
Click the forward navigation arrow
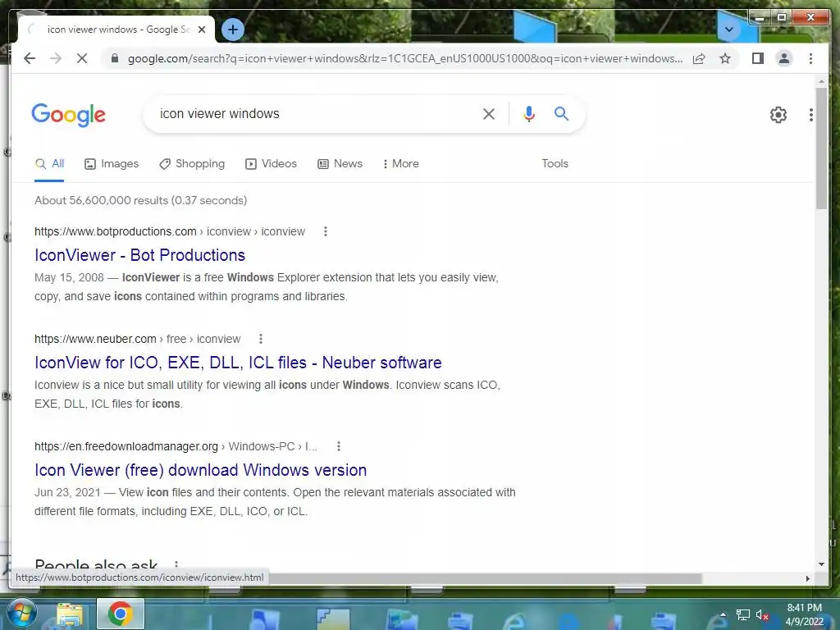(56, 58)
